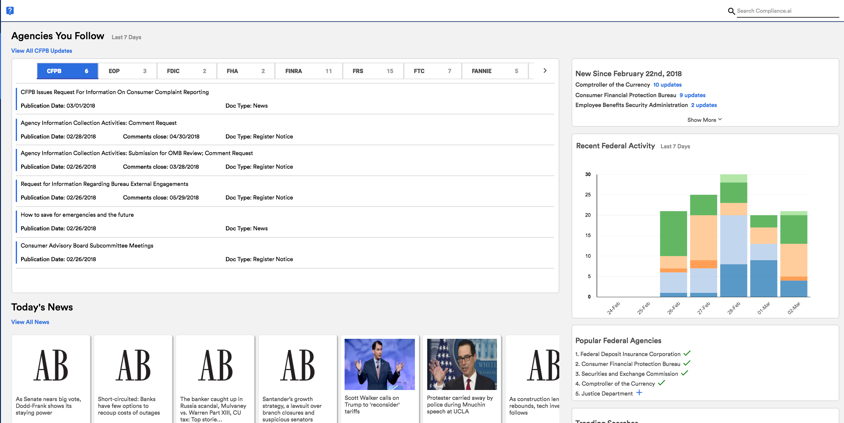Open Mnuchin speech at UCLA news photo
This screenshot has width=844, height=423.
[462, 364]
